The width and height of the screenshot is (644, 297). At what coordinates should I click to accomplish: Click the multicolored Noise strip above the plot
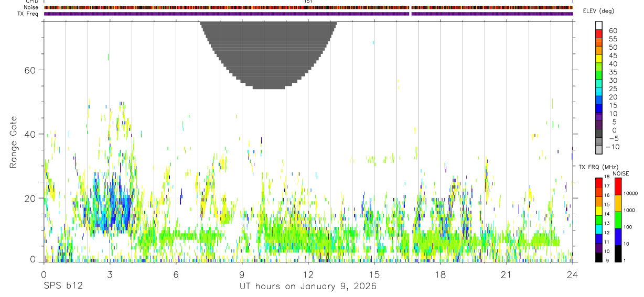pyautogui.click(x=308, y=7)
